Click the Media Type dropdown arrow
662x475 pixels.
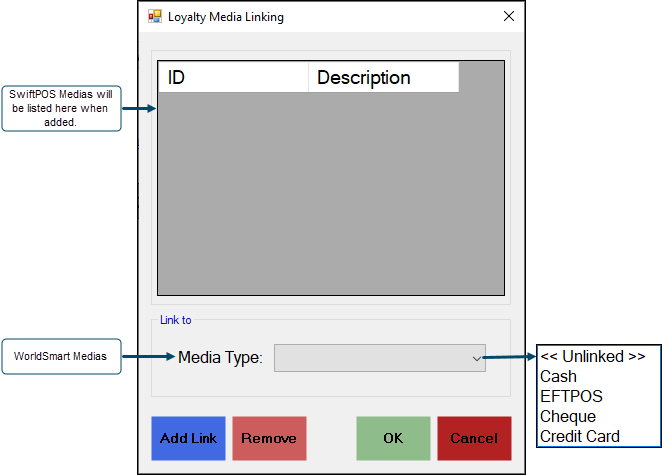477,358
